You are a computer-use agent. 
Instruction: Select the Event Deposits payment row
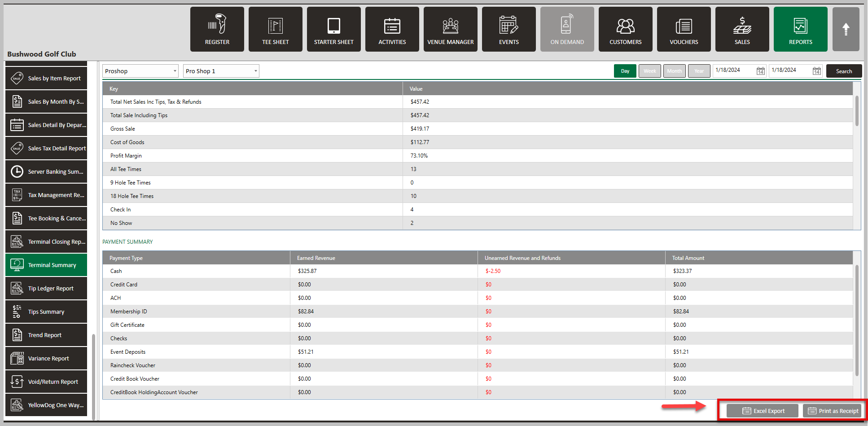pos(478,352)
